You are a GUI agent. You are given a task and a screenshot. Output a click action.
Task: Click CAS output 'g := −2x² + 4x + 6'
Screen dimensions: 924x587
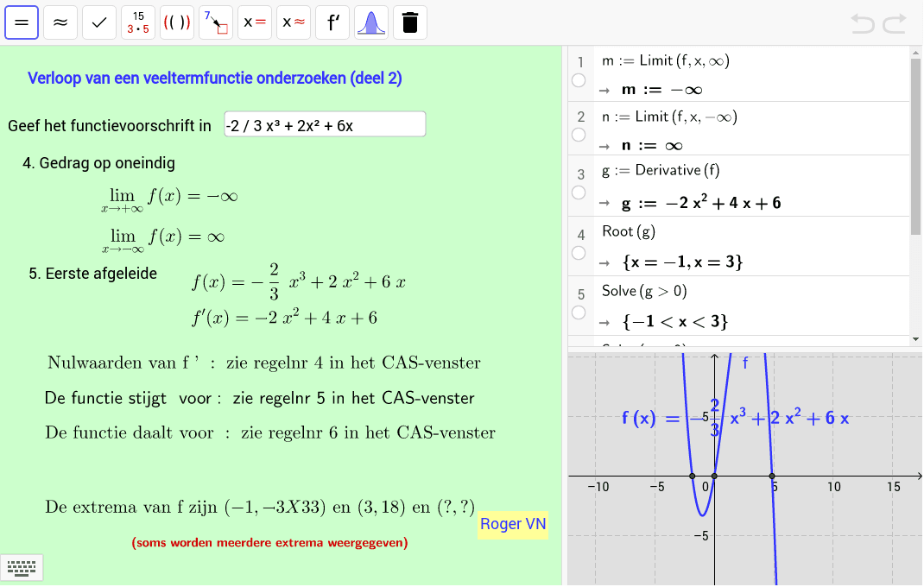[x=701, y=203]
